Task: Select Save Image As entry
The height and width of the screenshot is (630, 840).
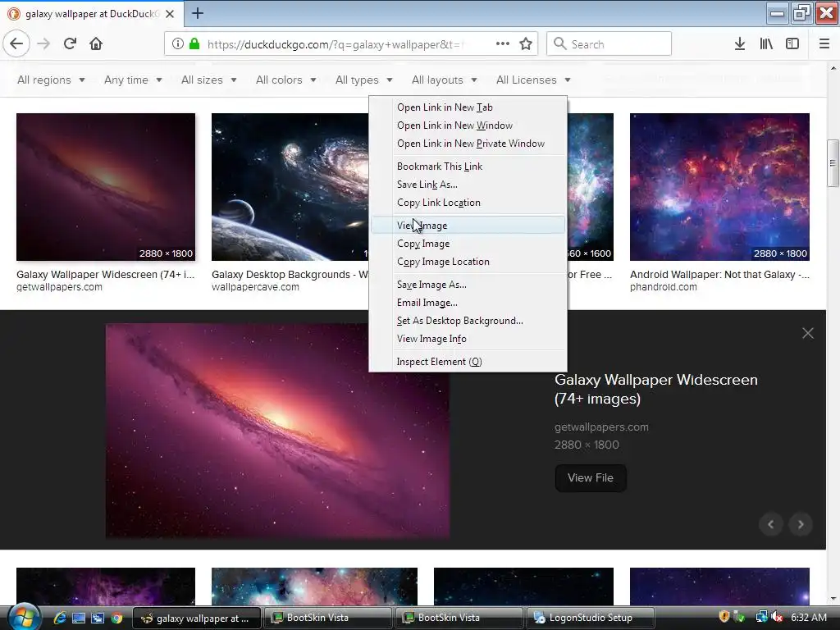Action: tap(468, 285)
